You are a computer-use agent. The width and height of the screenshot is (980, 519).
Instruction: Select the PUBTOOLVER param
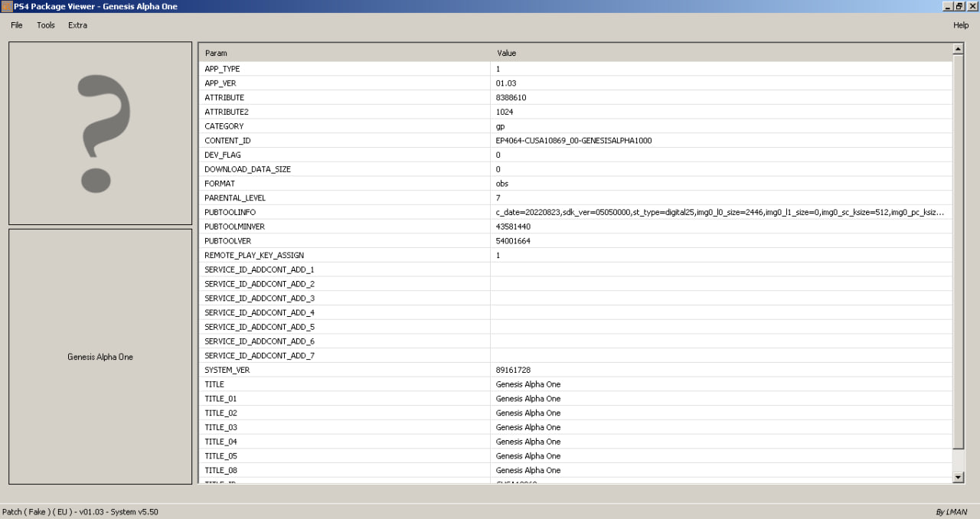coord(345,241)
